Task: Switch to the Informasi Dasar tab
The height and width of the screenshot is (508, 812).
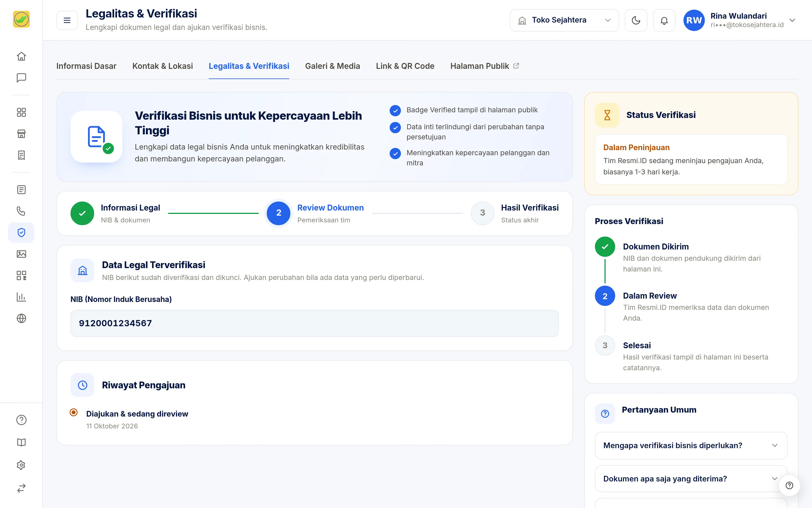Action: [86, 66]
